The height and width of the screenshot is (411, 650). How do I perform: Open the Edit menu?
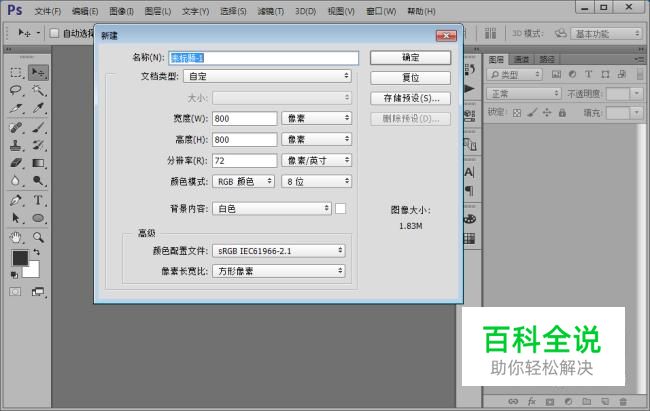85,11
